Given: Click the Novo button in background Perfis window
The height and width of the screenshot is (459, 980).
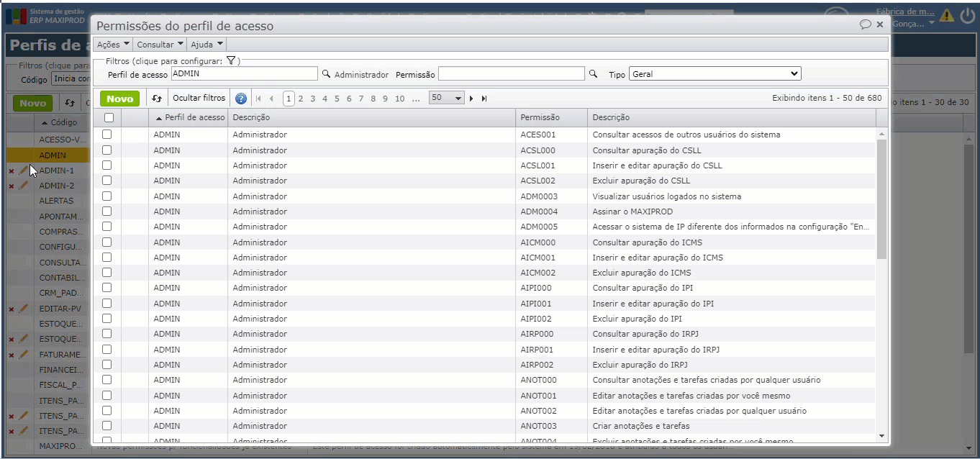Looking at the screenshot, I should [x=32, y=103].
